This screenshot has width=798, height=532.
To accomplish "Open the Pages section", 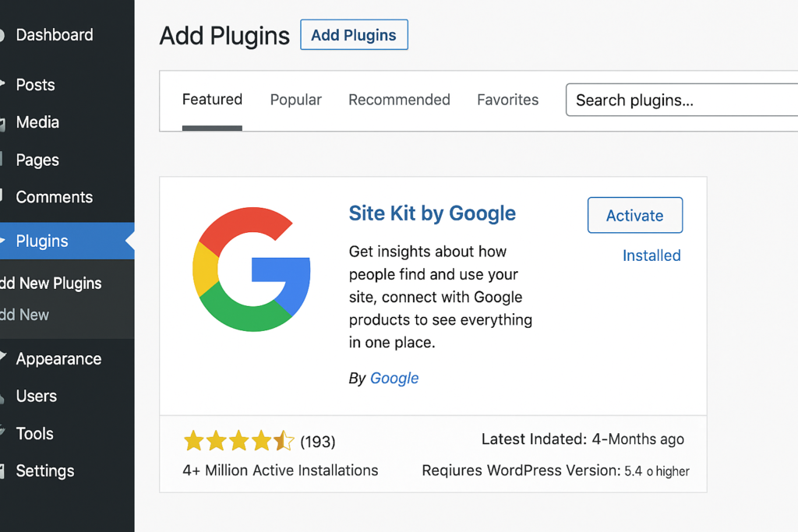I will pos(37,160).
